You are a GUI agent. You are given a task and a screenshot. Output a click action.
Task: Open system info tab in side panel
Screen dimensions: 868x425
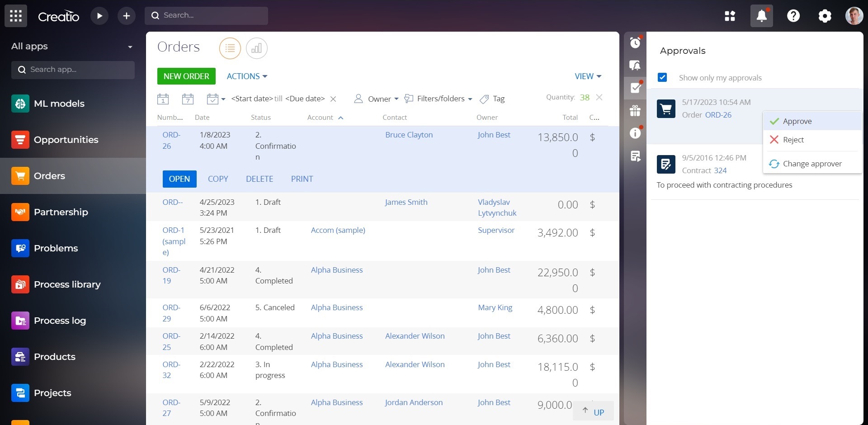[x=635, y=133]
